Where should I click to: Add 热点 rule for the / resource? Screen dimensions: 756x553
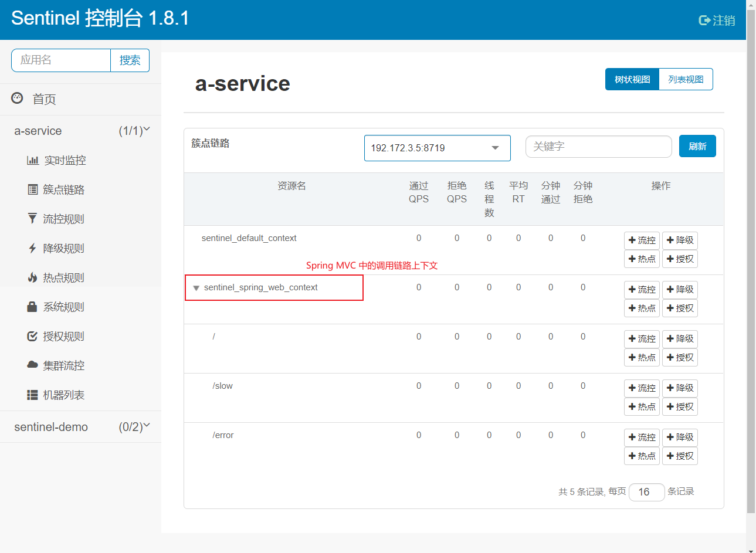(x=642, y=358)
